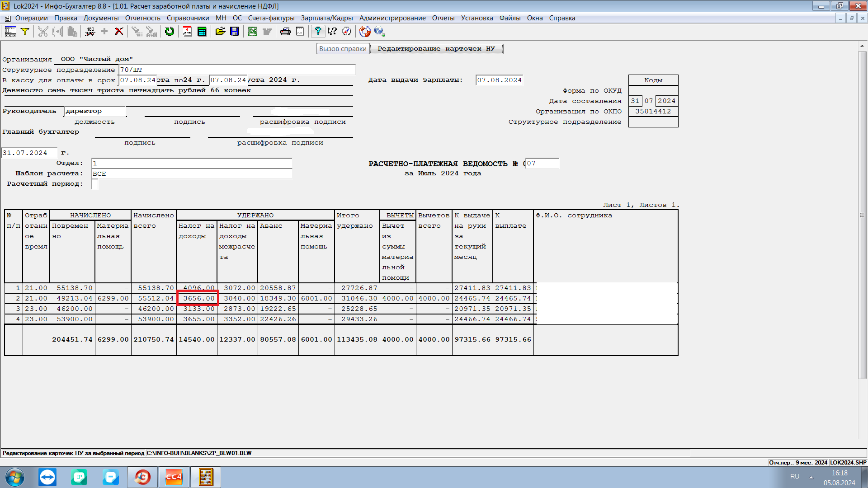Click the advance cell 19222.65
The height and width of the screenshot is (488, 868).
click(278, 309)
